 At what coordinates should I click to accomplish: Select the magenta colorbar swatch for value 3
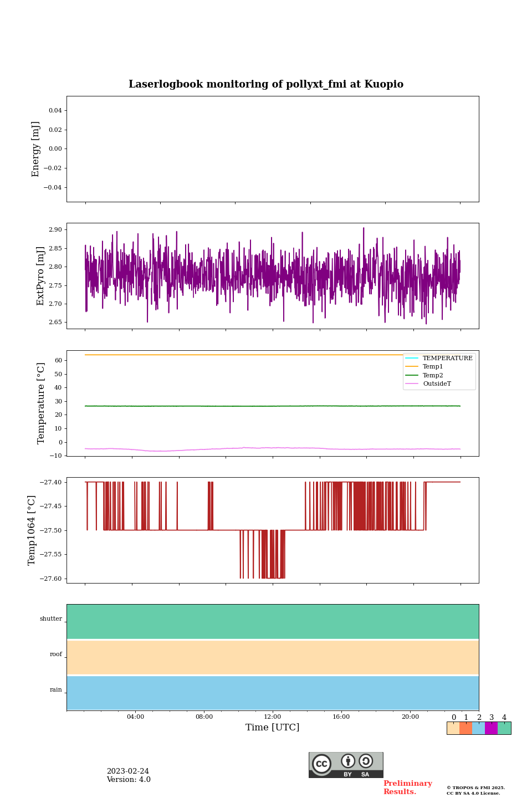point(491,728)
